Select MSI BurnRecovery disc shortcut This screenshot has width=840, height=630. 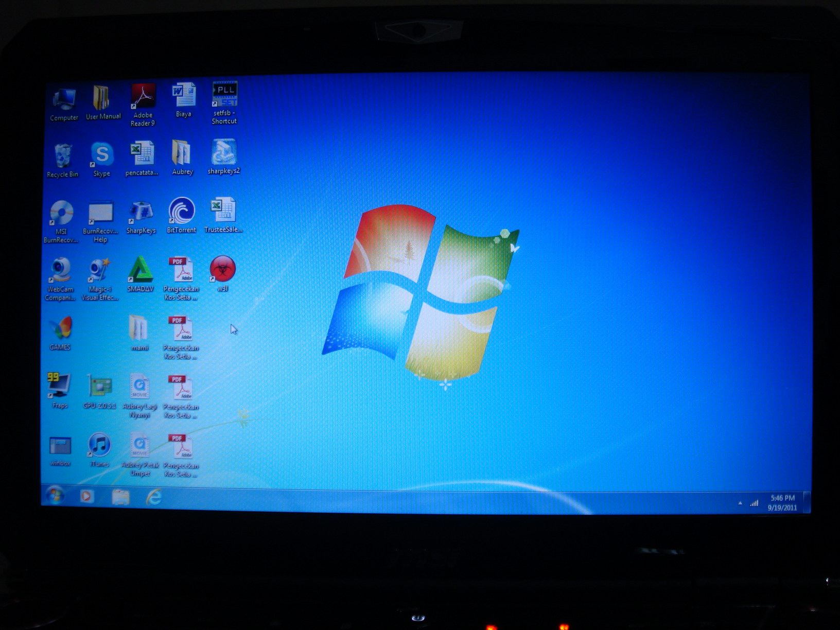[x=61, y=222]
